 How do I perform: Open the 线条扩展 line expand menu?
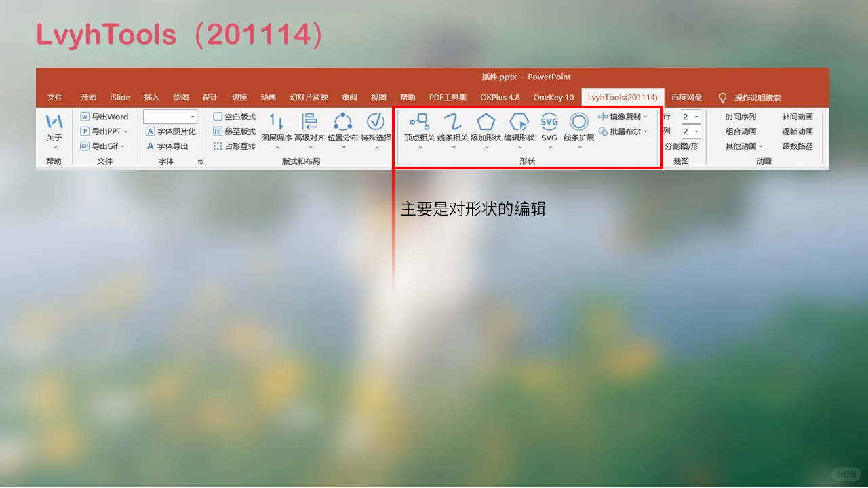point(579,130)
